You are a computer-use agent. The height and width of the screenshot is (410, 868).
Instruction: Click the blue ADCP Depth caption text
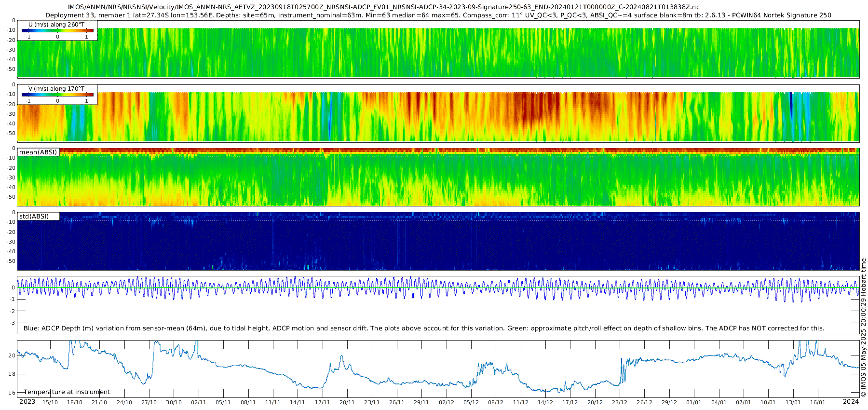(424, 328)
